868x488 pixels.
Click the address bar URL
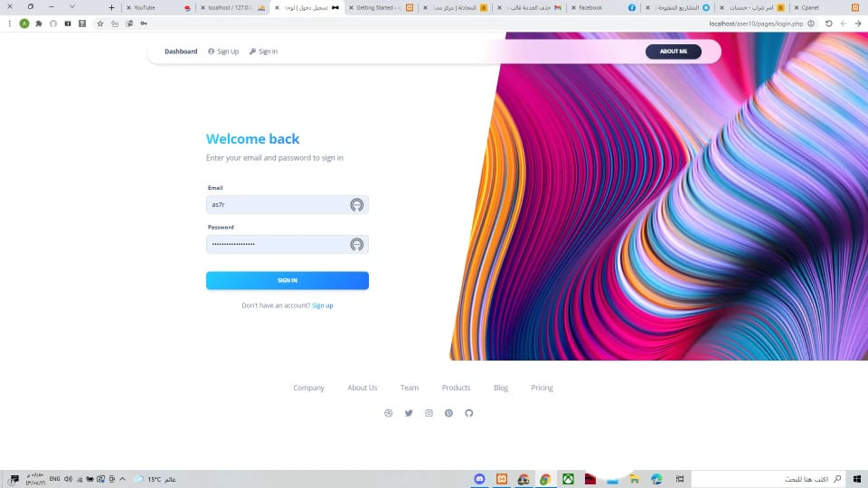(x=756, y=23)
